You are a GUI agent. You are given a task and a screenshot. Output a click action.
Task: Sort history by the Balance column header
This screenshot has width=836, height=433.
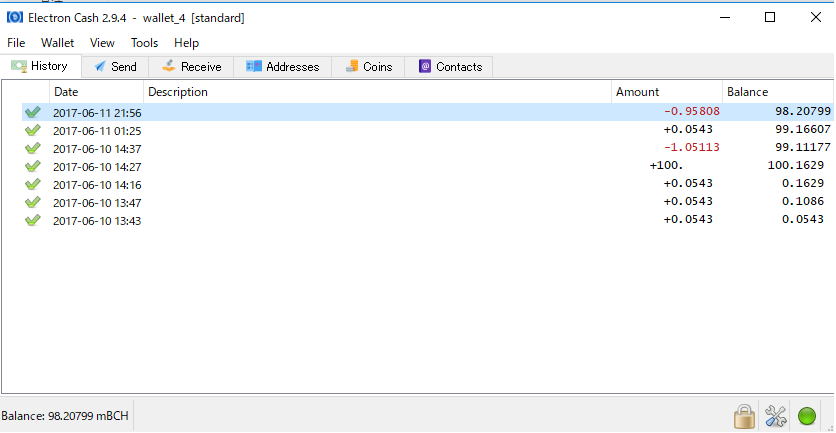778,92
